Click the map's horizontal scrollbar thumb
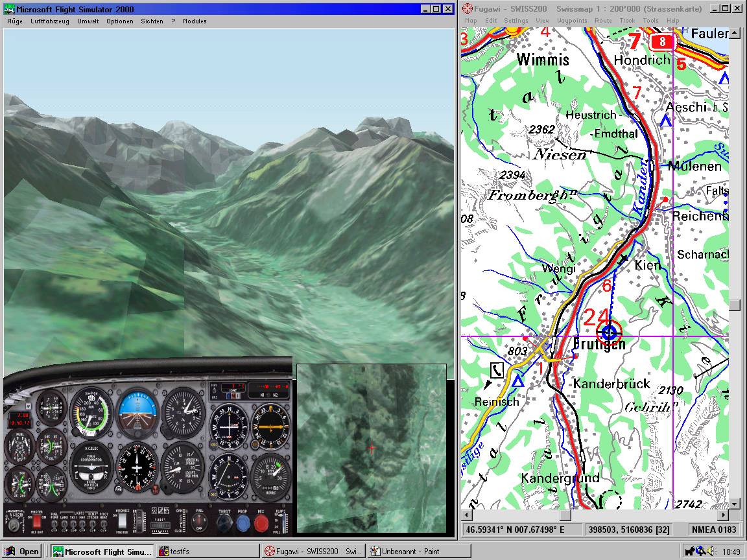The width and height of the screenshot is (747, 560). pyautogui.click(x=565, y=515)
